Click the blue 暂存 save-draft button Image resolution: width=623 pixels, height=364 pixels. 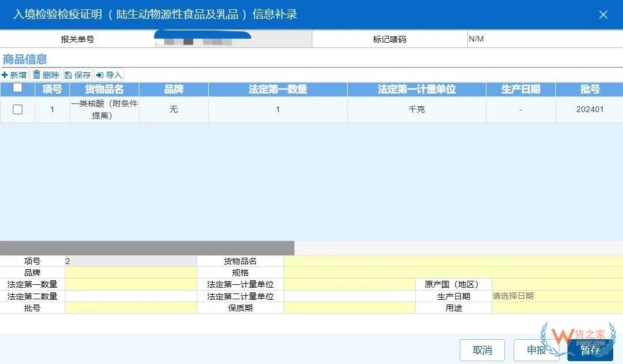click(x=589, y=350)
